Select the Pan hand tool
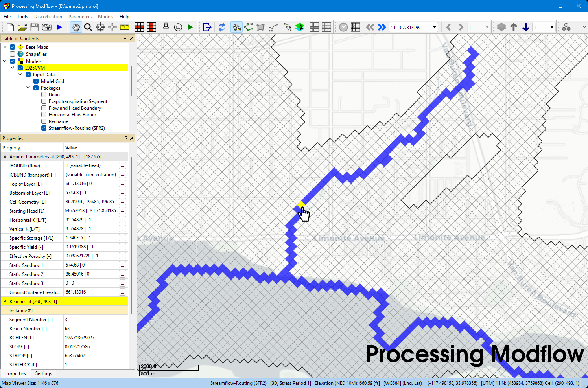This screenshot has width=588, height=388. coord(76,27)
